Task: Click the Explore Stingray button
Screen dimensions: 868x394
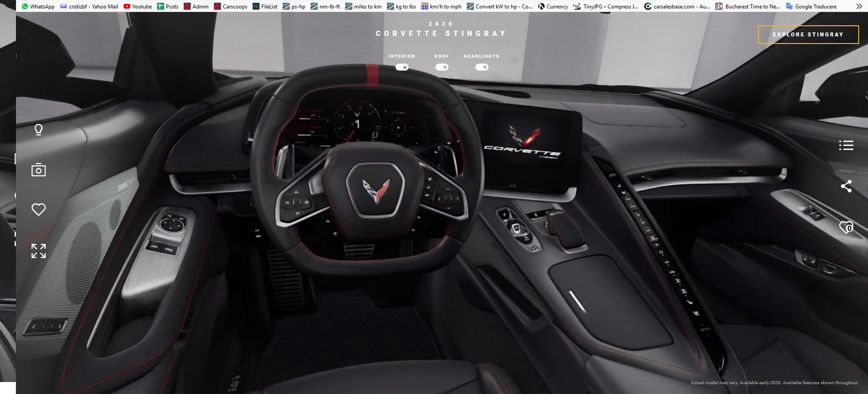Action: 808,34
